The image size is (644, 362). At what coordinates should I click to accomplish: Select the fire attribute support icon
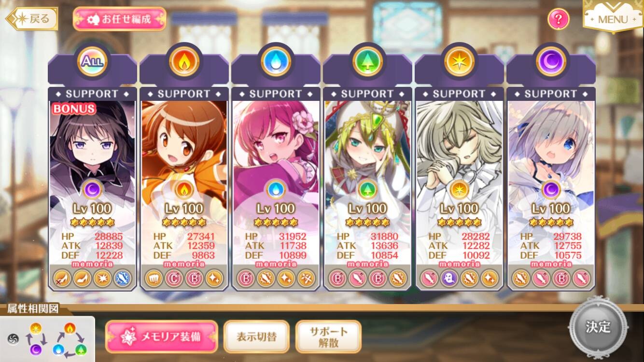point(184,62)
